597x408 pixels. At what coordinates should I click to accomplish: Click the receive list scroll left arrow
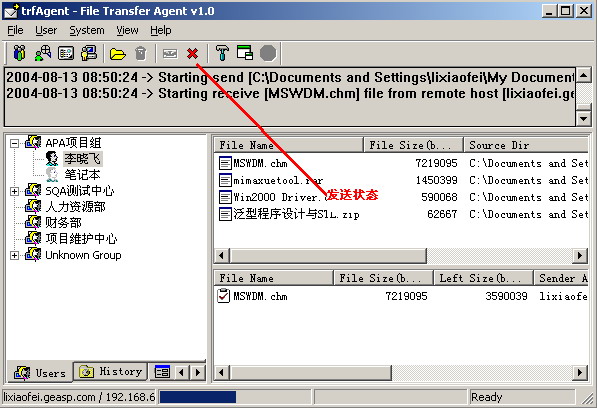tap(222, 372)
